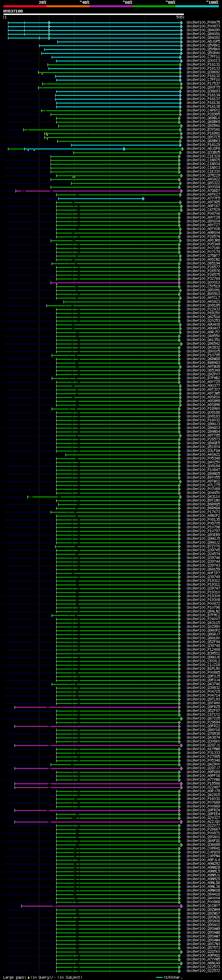Viewport: 222px width, 980px height.
Task: Click hit label UniRef100_C0PR41
Action: pyautogui.click(x=203, y=848)
